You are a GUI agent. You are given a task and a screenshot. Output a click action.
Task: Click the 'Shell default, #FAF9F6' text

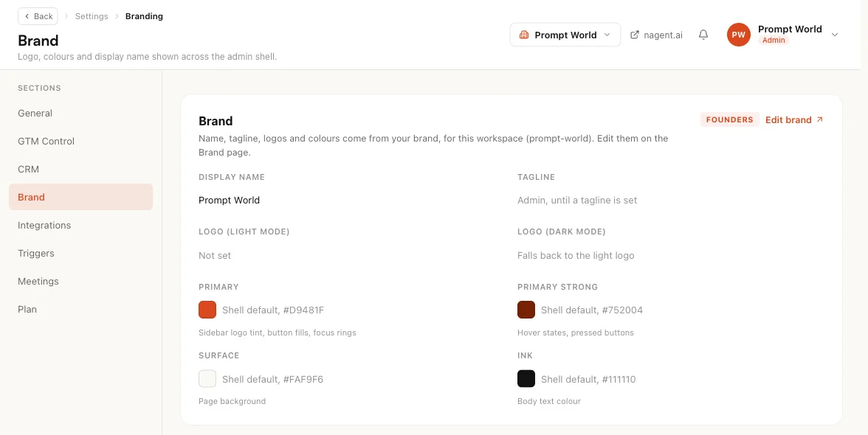pos(272,379)
